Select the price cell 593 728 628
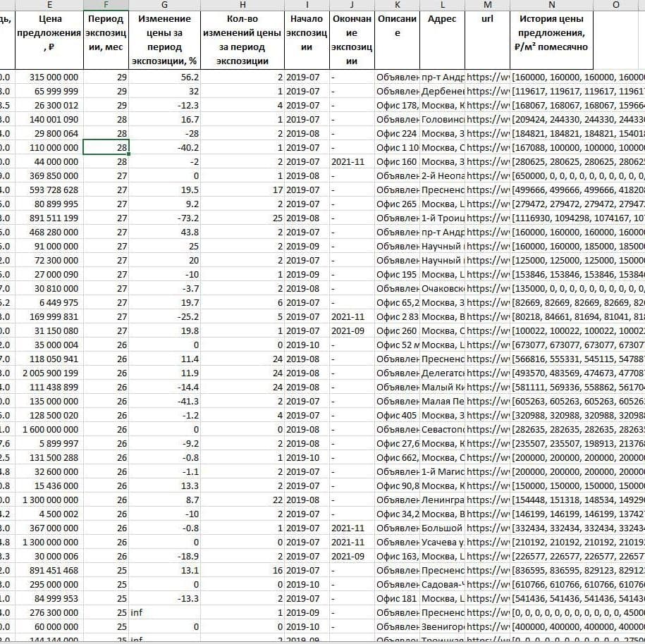645x644 pixels. pos(49,190)
